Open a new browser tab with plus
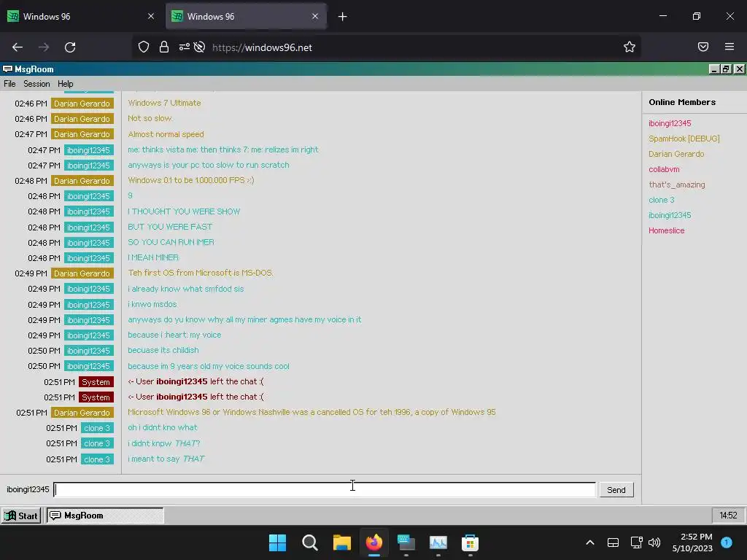Image resolution: width=747 pixels, height=560 pixels. (342, 17)
